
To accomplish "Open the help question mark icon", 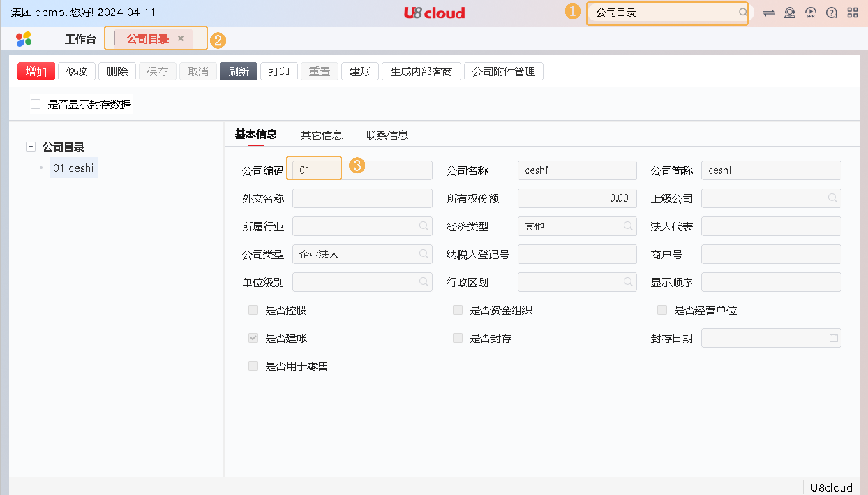I will [x=831, y=13].
